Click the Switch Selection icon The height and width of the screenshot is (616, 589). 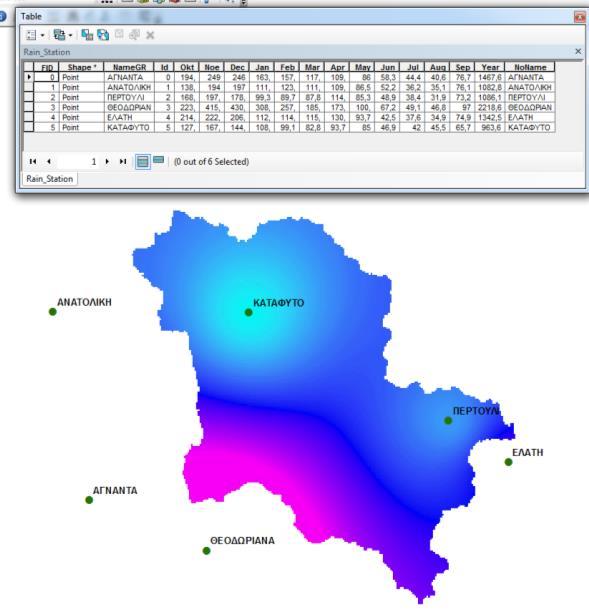(x=103, y=35)
